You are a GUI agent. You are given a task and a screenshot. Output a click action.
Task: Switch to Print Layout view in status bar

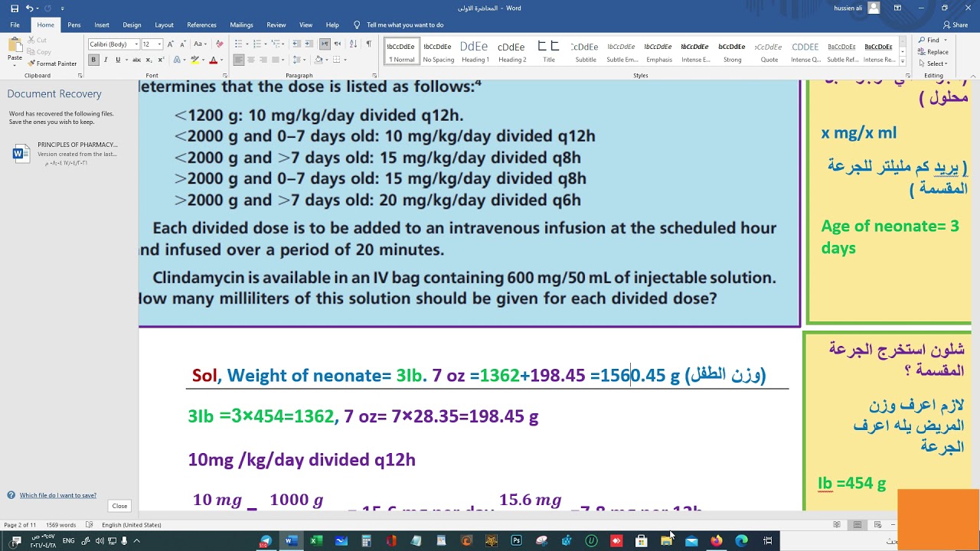click(x=857, y=525)
